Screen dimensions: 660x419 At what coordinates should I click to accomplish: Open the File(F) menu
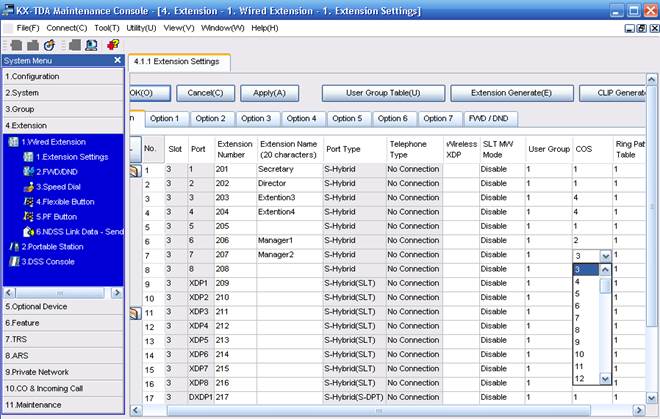tap(28, 28)
